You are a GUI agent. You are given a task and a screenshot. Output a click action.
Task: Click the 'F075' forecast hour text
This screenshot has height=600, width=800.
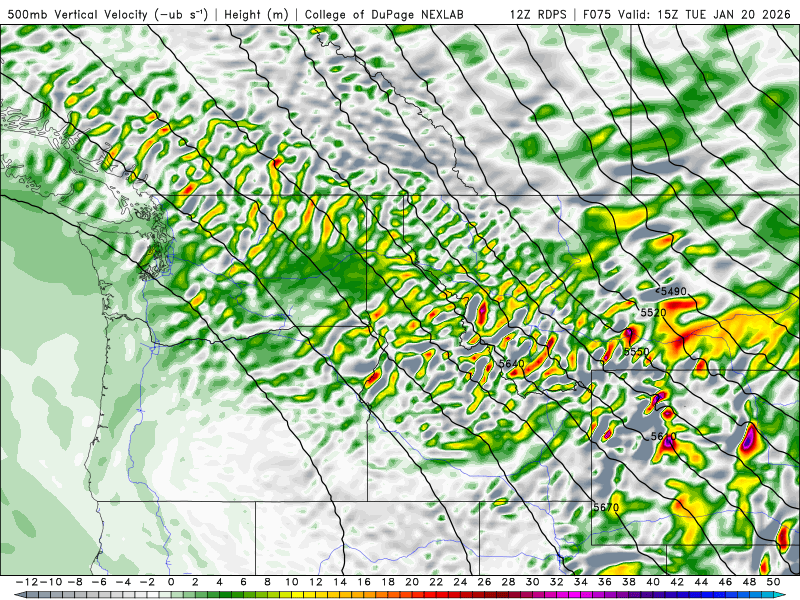[x=597, y=14]
